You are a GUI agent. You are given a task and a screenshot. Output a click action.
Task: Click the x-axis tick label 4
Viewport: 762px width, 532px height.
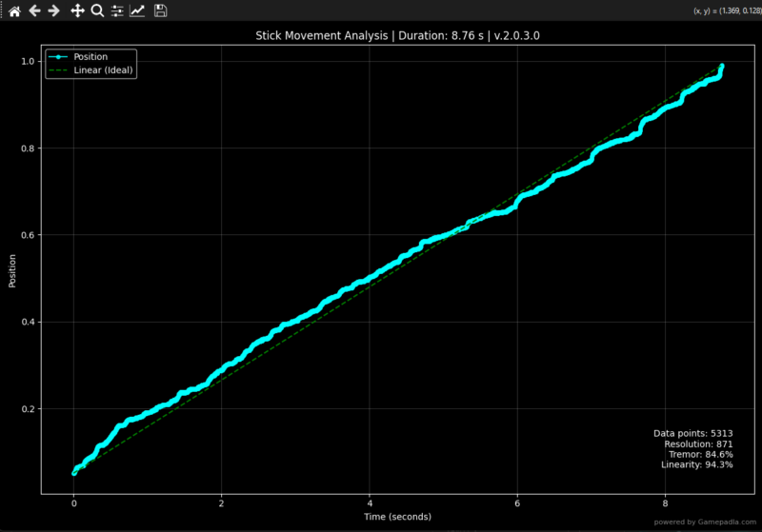370,503
